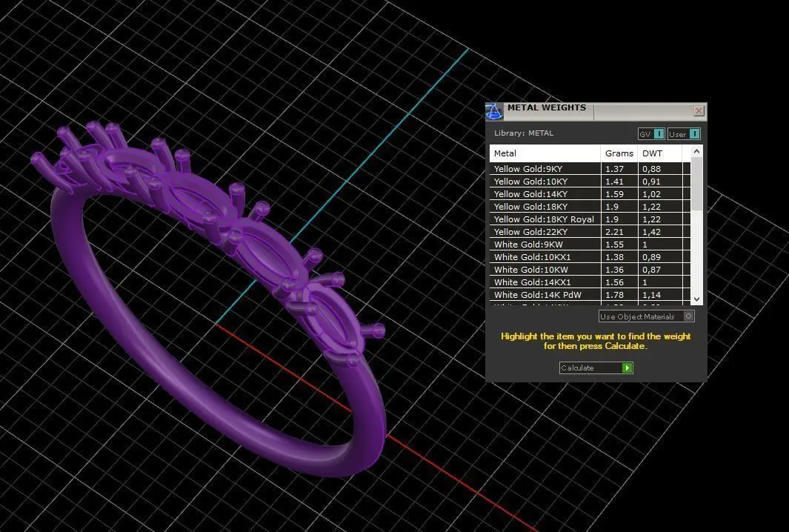The height and width of the screenshot is (532, 789).
Task: Click the metal list scroll-down arrow
Action: point(696,299)
